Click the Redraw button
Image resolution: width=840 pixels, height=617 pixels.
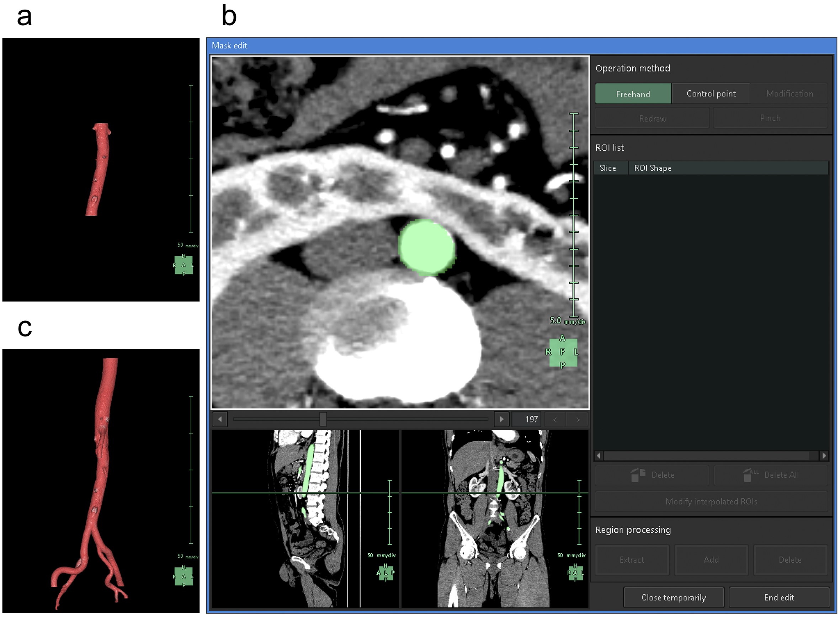[x=652, y=118]
